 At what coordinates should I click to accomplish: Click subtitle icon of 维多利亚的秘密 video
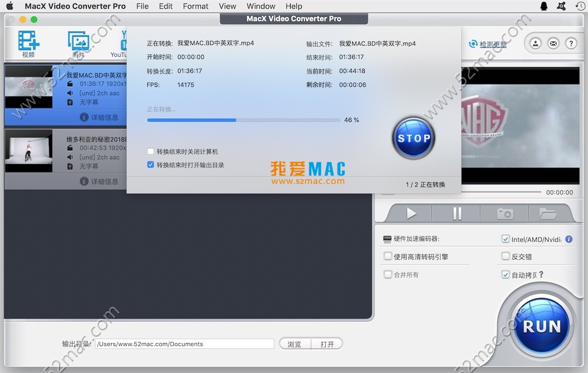point(70,166)
